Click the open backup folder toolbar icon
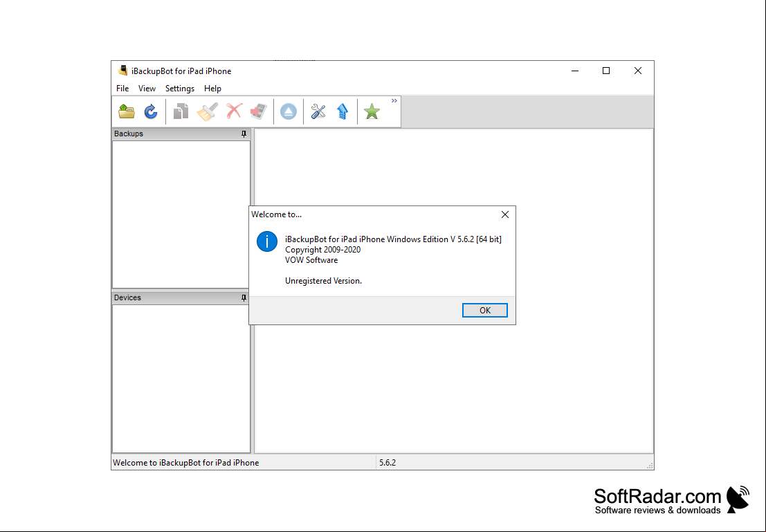The image size is (766, 532). [x=127, y=111]
